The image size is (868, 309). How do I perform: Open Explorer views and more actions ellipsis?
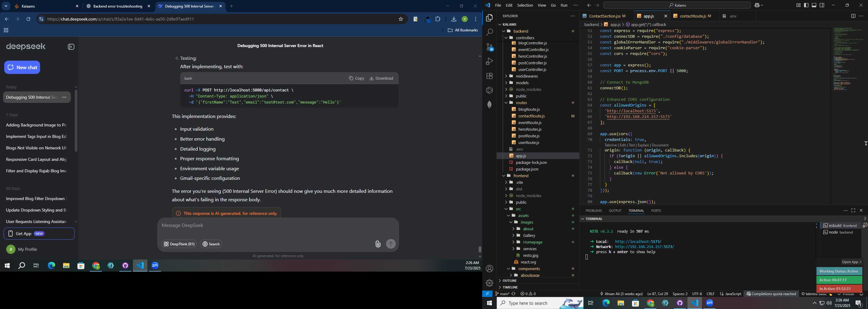[x=573, y=16]
